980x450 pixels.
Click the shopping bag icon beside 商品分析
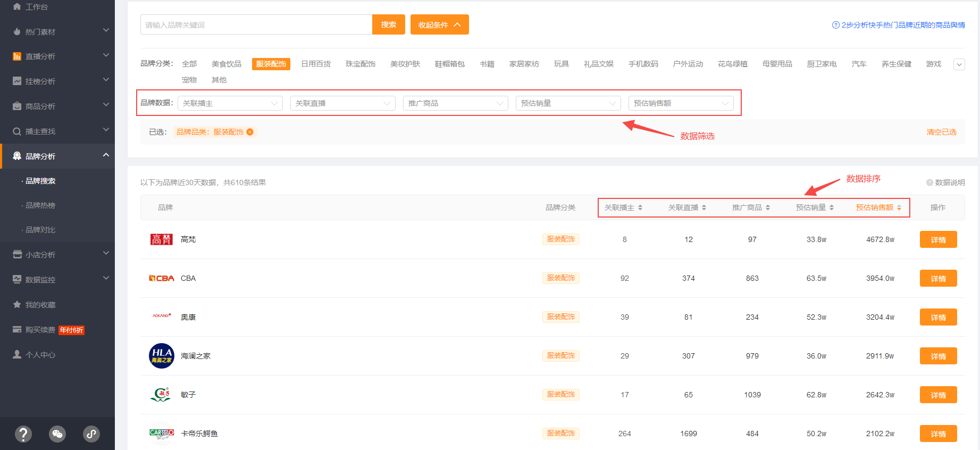(x=17, y=106)
